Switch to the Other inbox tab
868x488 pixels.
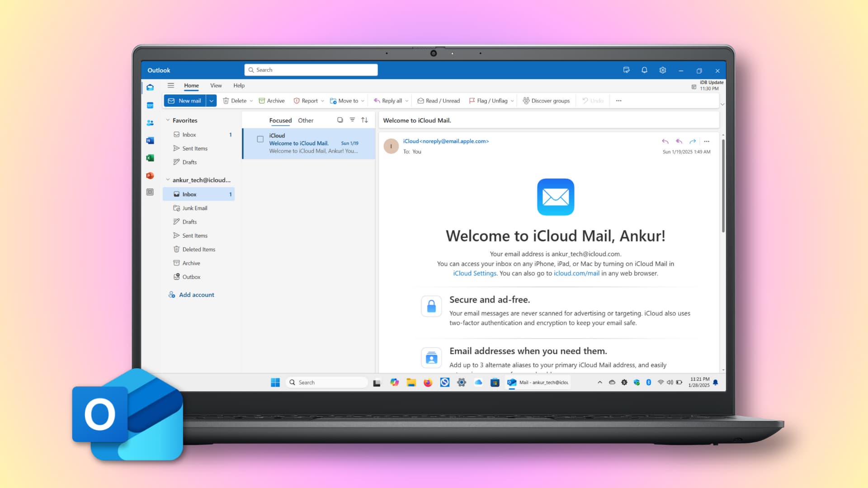[x=306, y=120]
